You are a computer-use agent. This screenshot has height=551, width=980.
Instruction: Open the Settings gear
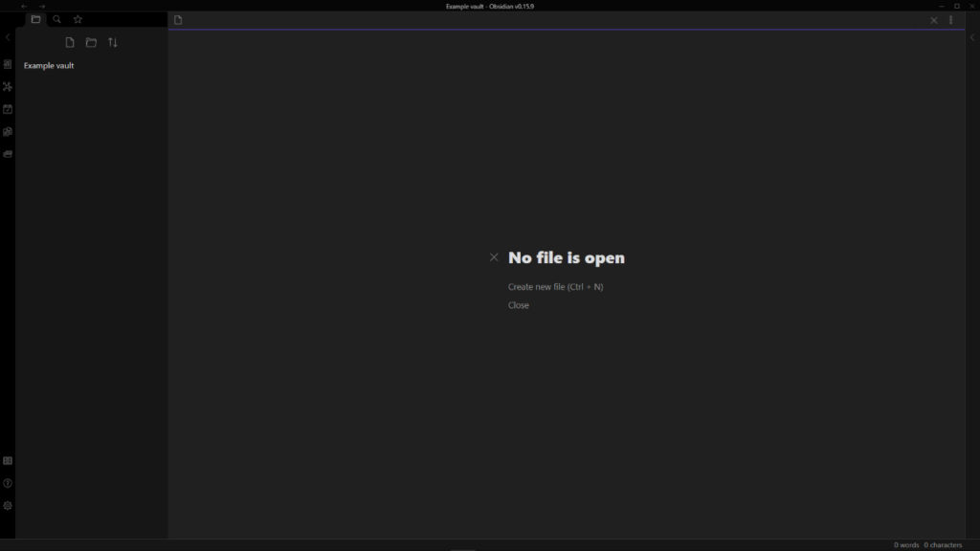pos(7,505)
